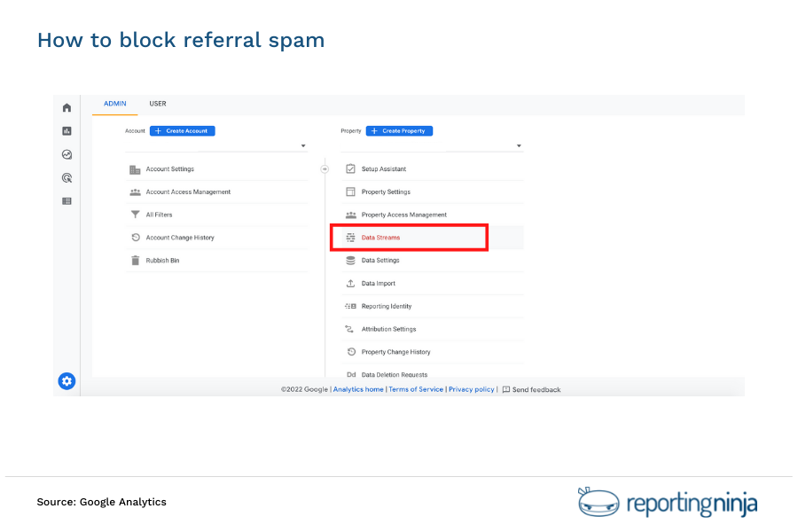Expand the Property selector dropdown
Screen dimensions: 798x532
coord(519,145)
